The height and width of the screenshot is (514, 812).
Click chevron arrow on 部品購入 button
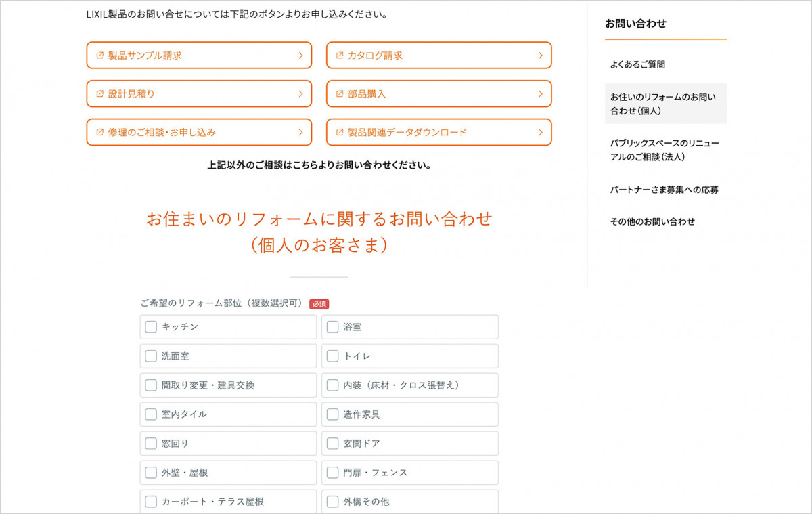540,94
